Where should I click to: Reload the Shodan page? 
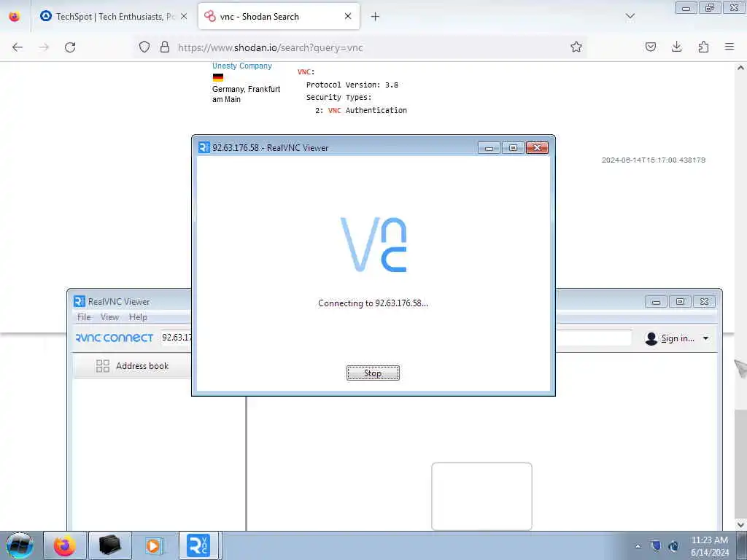point(70,47)
